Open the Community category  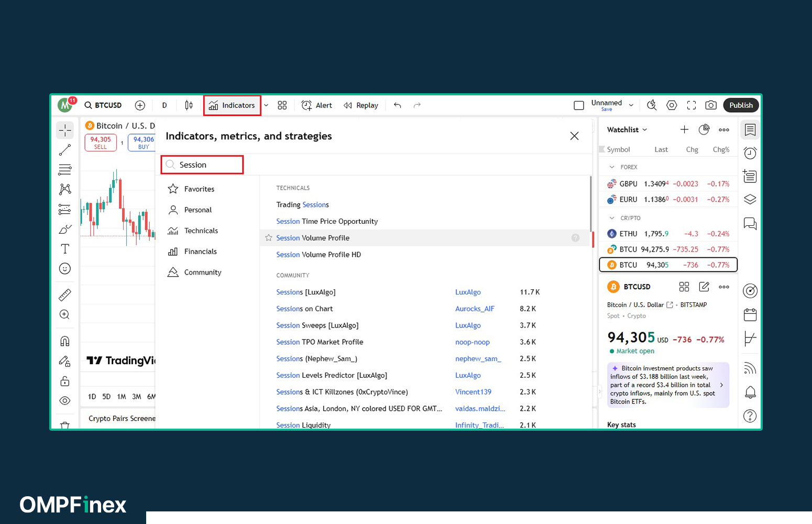[x=194, y=272]
